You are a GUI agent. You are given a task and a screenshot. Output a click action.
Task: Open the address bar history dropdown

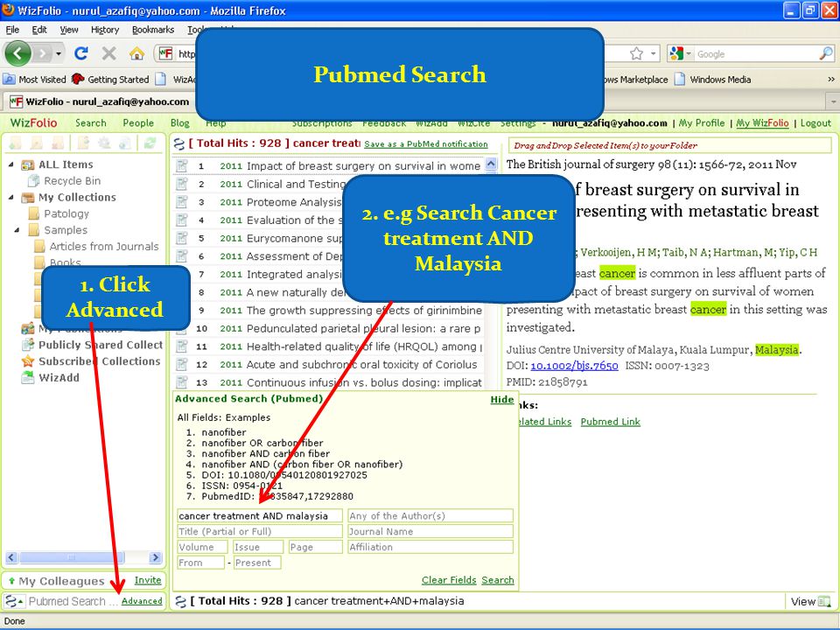pos(654,53)
